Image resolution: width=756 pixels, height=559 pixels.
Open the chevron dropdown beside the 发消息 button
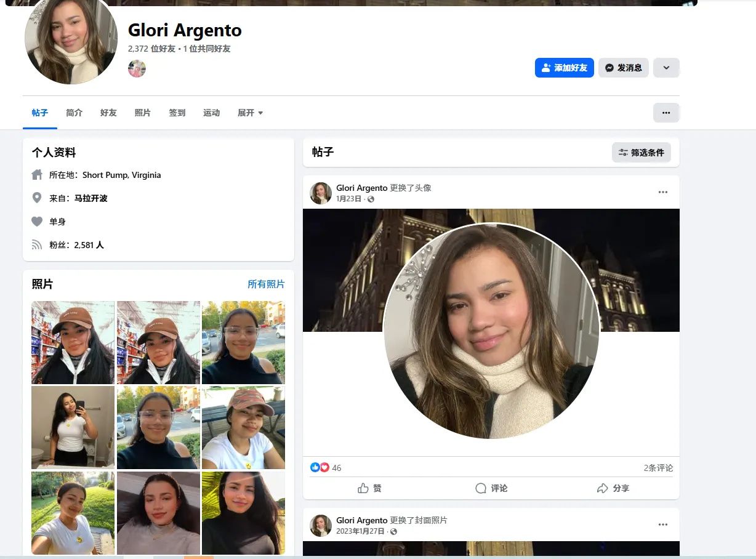pyautogui.click(x=666, y=68)
